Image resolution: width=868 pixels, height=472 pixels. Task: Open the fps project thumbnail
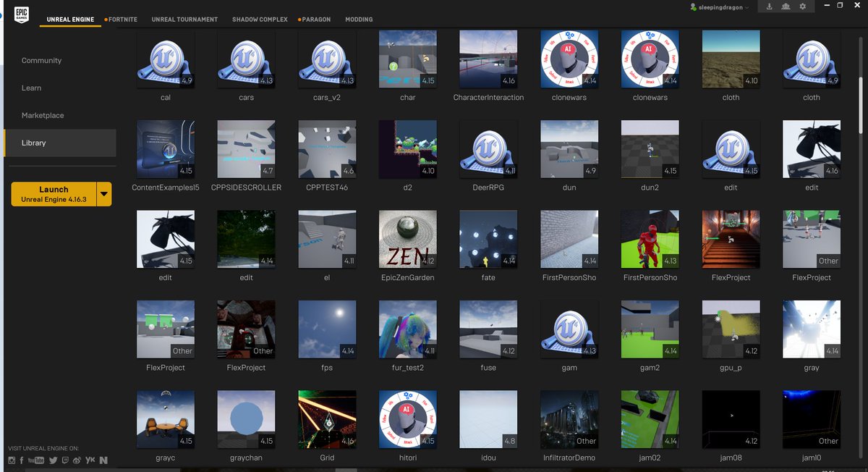[x=327, y=329]
